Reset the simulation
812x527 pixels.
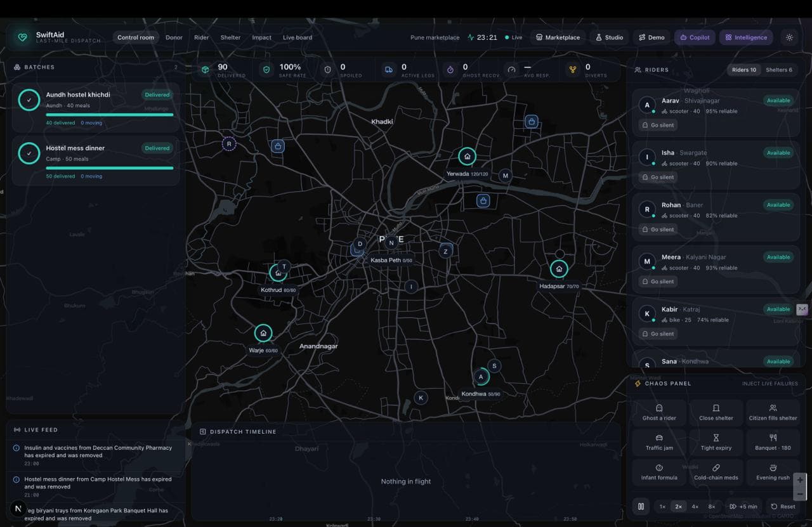coord(783,507)
